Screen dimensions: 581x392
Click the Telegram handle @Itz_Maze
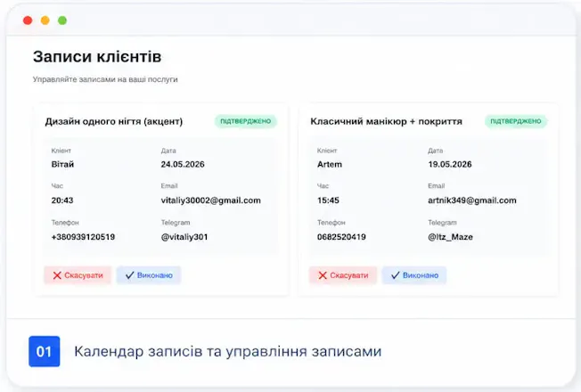[450, 237]
